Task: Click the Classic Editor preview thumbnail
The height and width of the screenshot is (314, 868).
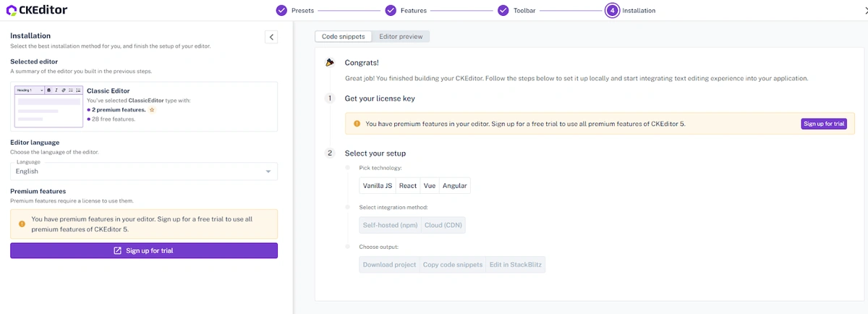Action: (48, 106)
